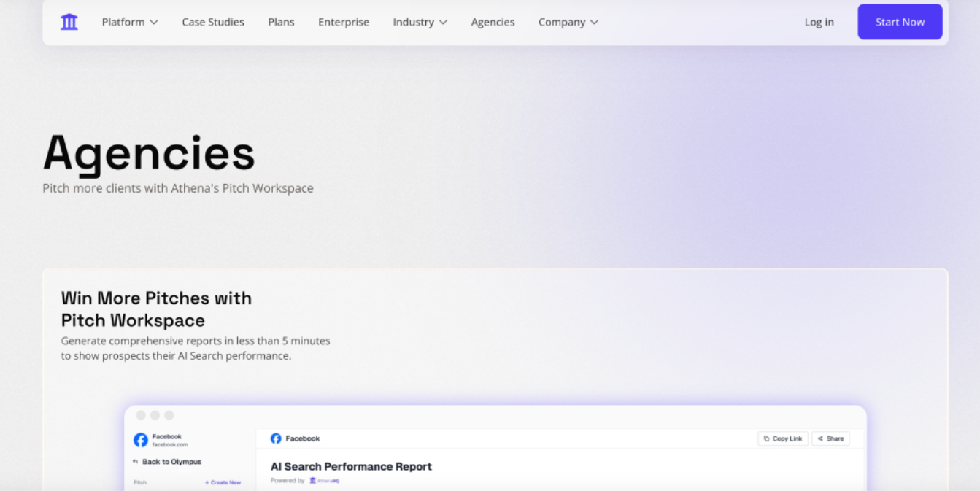The height and width of the screenshot is (491, 980).
Task: Click the Athena logo beside Powered by
Action: (x=325, y=481)
